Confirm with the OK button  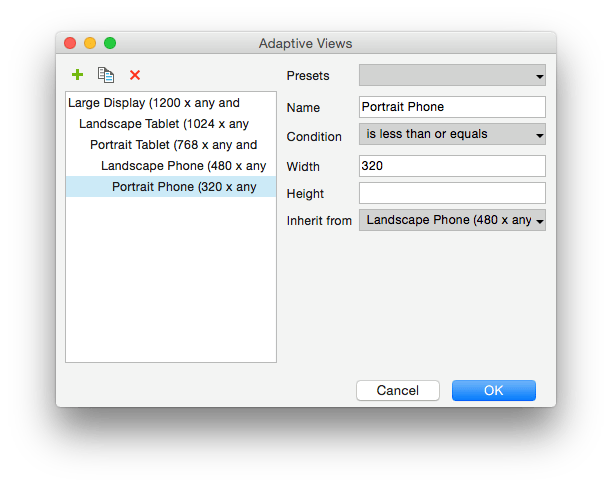pyautogui.click(x=494, y=390)
